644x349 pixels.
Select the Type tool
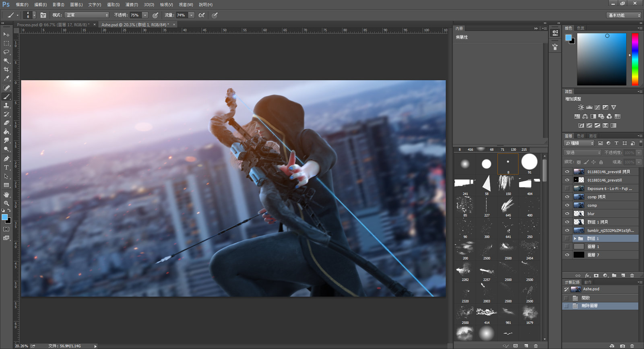[6, 167]
